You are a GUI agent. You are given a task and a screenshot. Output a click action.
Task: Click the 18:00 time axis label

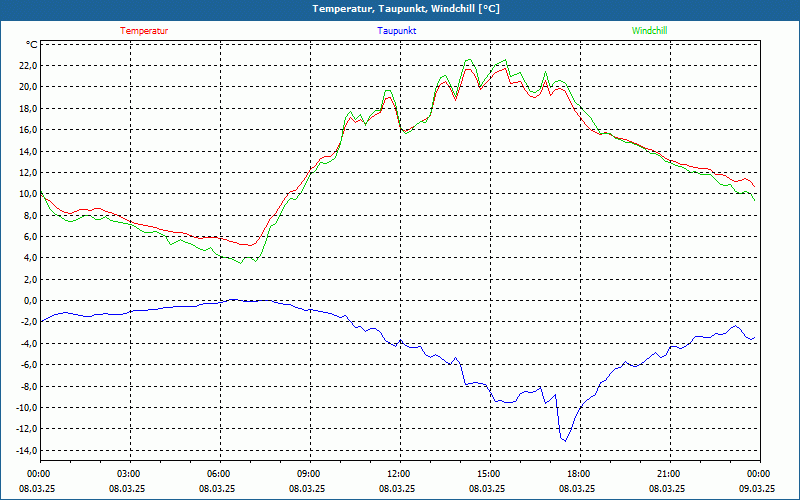click(579, 474)
